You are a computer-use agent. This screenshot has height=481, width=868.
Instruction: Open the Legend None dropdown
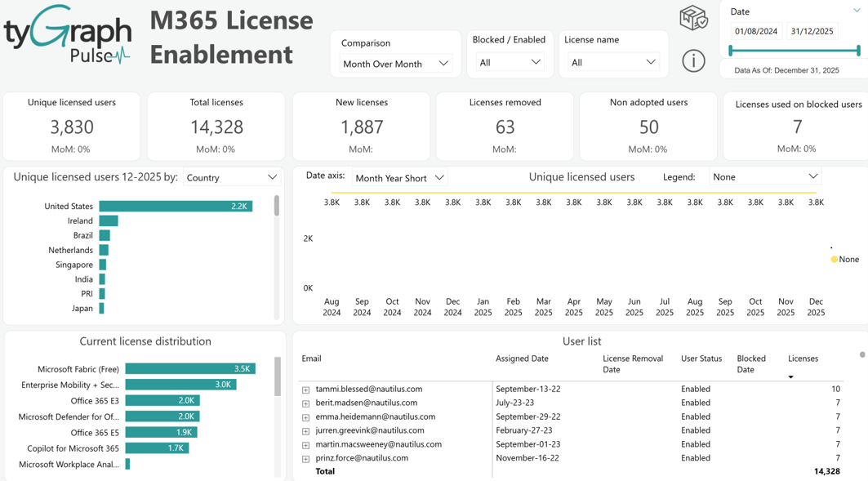click(765, 177)
